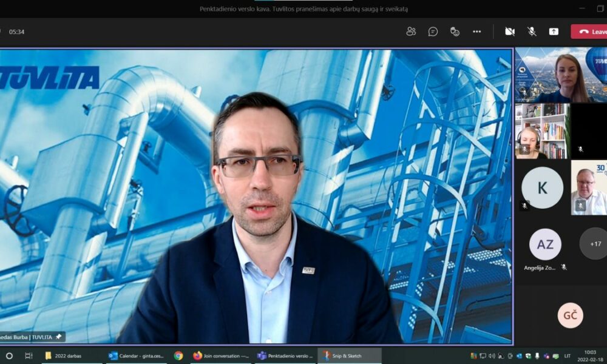607x364 pixels.
Task: Open the meeting chat icon
Action: [433, 32]
